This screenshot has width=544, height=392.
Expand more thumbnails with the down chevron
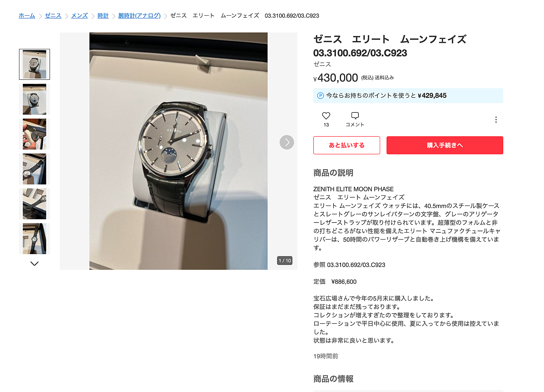[x=34, y=264]
